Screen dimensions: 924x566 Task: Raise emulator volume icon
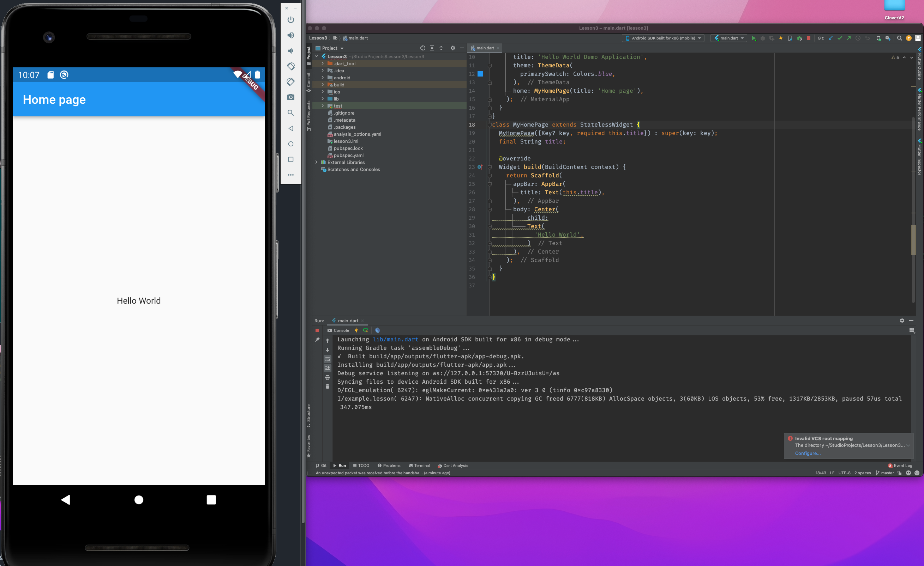[x=290, y=35]
